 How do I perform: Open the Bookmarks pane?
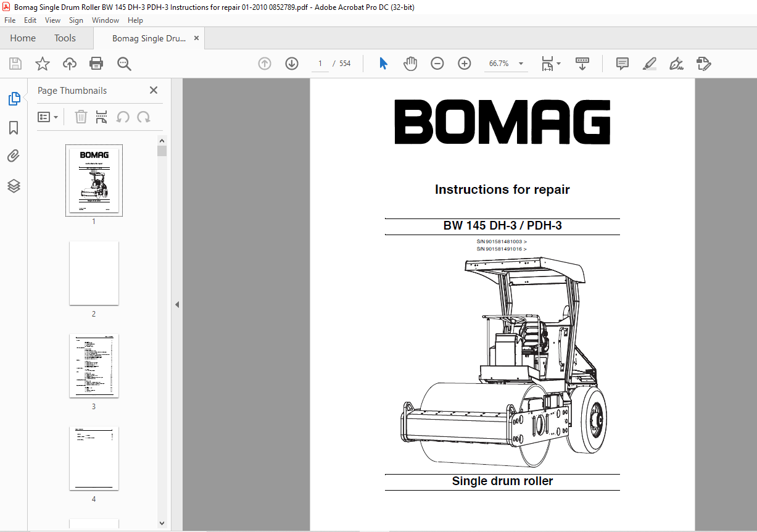coord(14,128)
